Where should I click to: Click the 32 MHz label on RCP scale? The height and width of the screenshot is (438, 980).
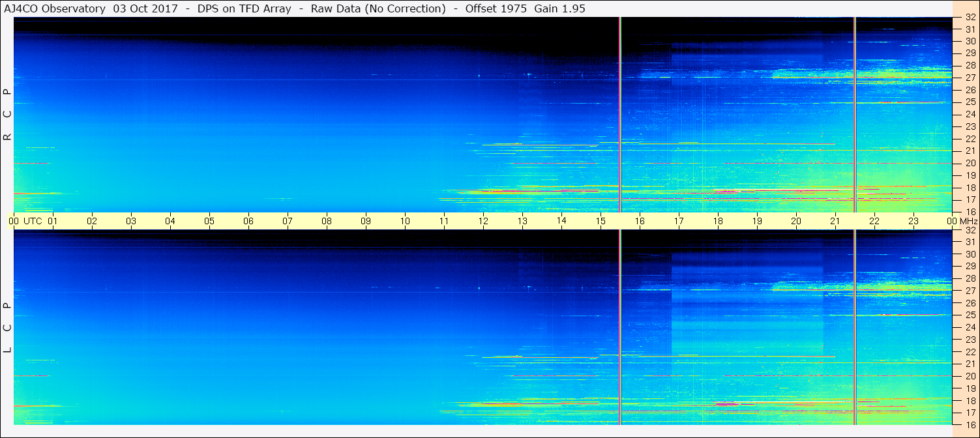(x=970, y=18)
